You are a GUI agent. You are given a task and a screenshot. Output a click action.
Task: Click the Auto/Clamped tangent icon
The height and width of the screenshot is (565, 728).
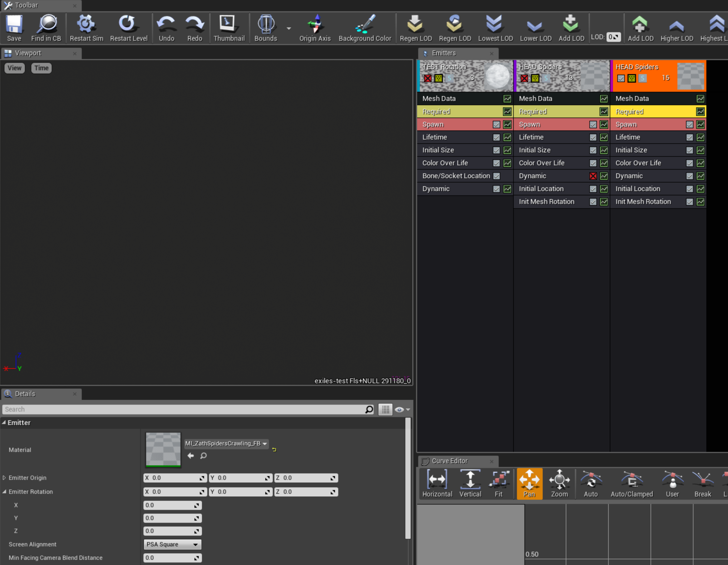click(631, 483)
